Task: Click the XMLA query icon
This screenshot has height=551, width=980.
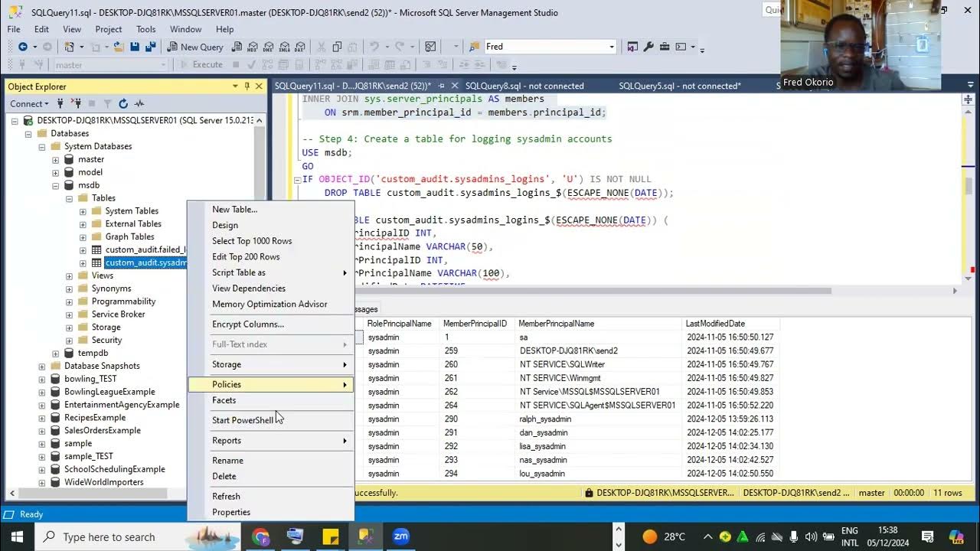Action: (x=285, y=47)
